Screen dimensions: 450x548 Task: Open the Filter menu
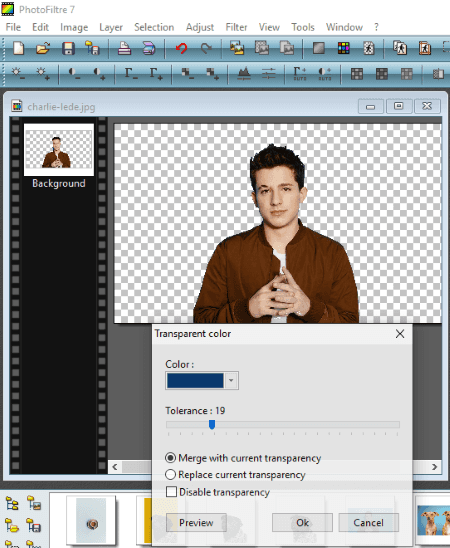[x=236, y=27]
